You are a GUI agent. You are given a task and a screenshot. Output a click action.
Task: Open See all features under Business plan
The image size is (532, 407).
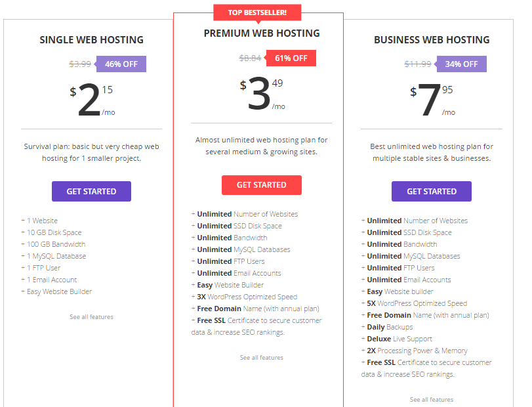click(431, 400)
